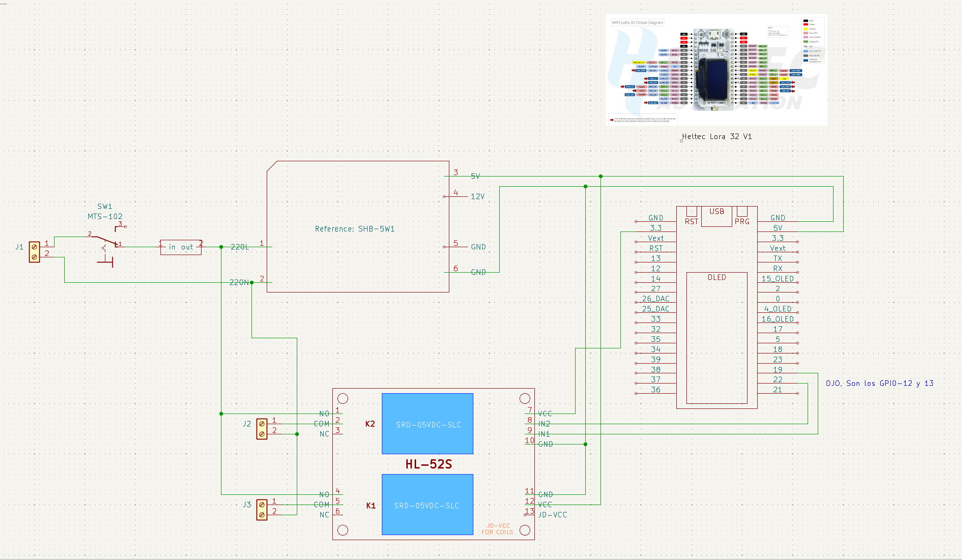The height and width of the screenshot is (560, 962).
Task: Select the J1 screw terminal symbol
Action: [34, 252]
